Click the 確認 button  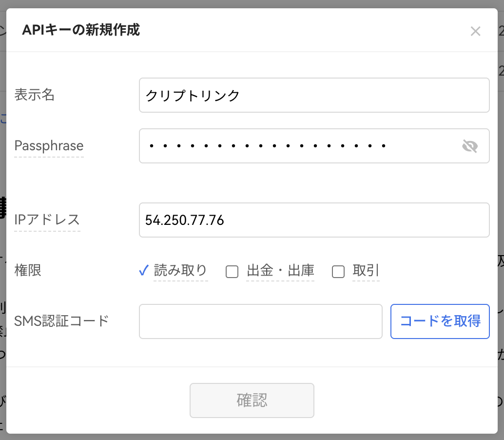[252, 400]
